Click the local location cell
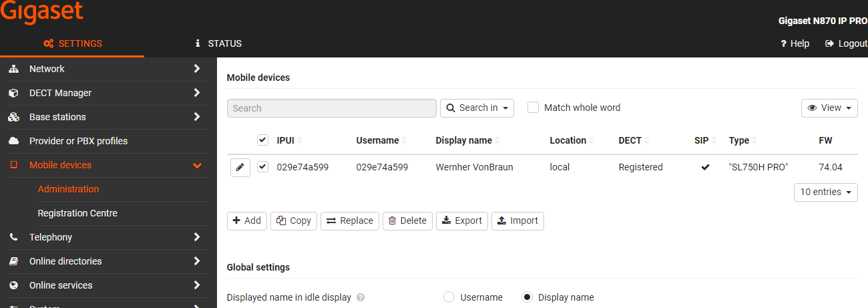The height and width of the screenshot is (308, 868). point(560,167)
